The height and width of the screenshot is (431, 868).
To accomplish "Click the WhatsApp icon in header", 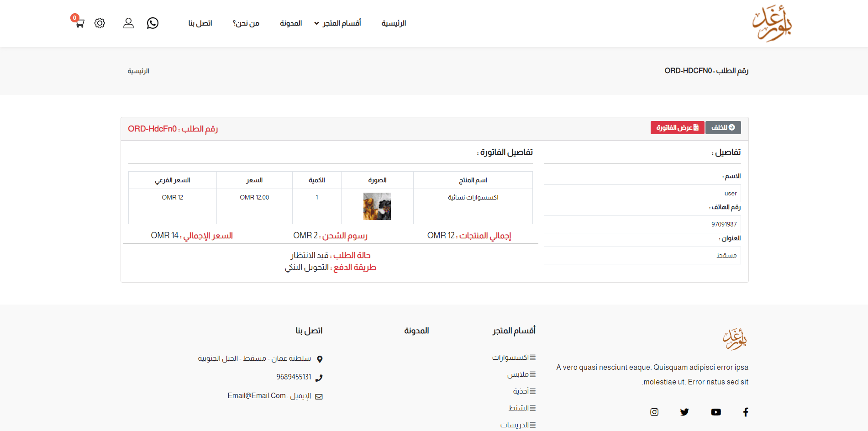I will pyautogui.click(x=153, y=23).
